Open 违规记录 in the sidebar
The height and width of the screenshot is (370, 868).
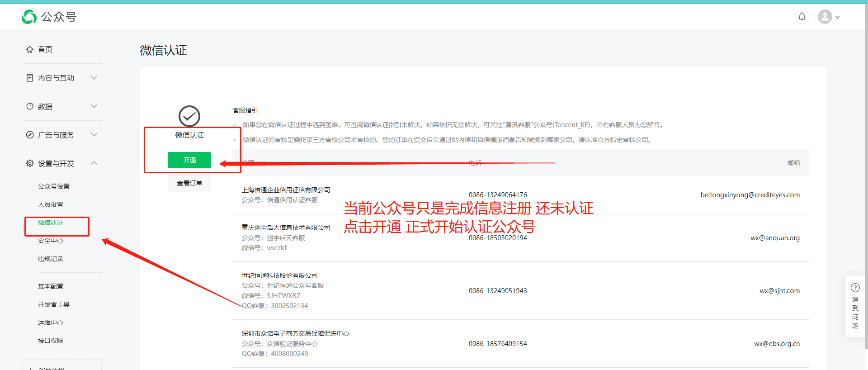pyautogui.click(x=51, y=259)
